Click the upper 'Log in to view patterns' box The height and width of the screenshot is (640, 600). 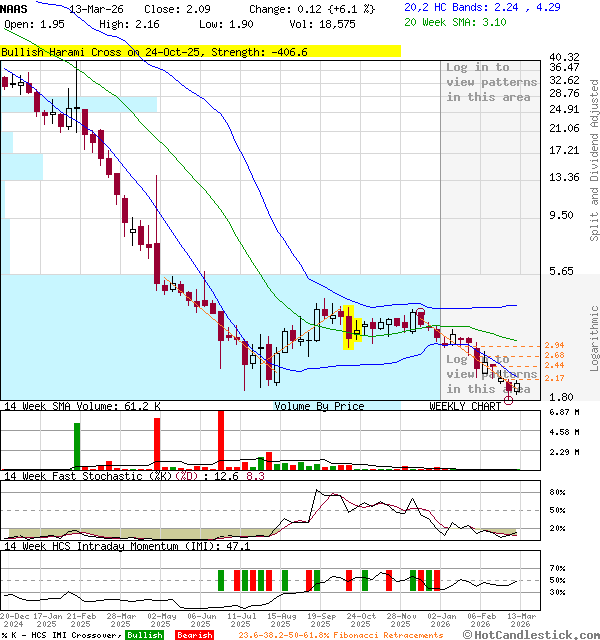[x=477, y=82]
